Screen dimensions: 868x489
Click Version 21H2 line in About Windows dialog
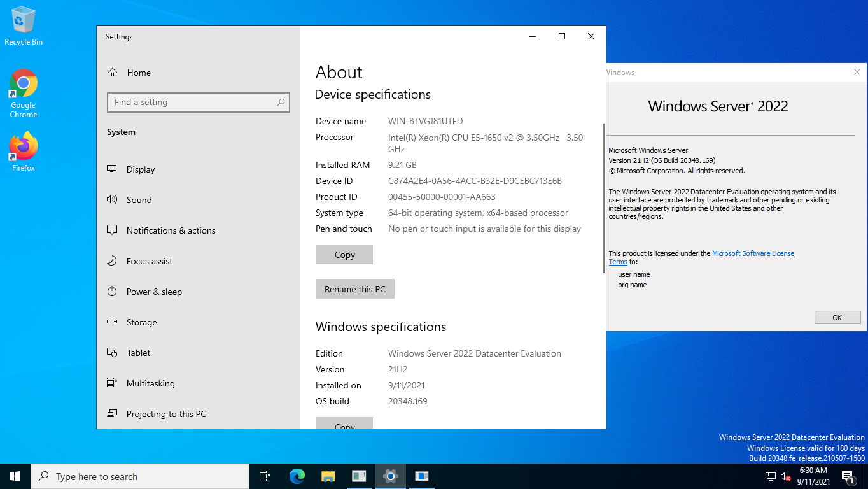tap(662, 160)
